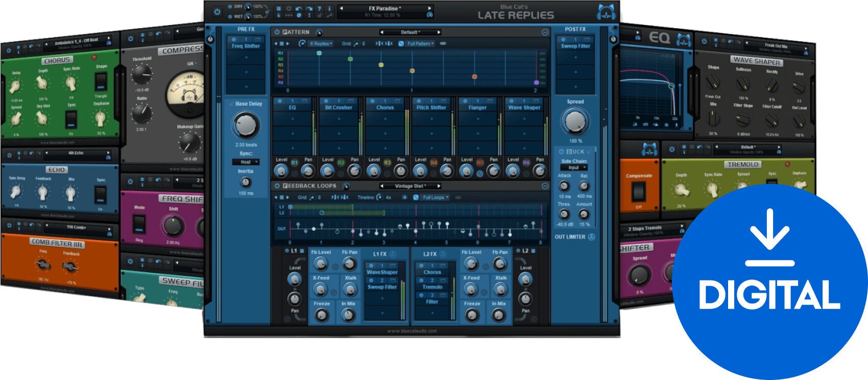
Task: Click the Base Delay knob
Action: tap(246, 125)
